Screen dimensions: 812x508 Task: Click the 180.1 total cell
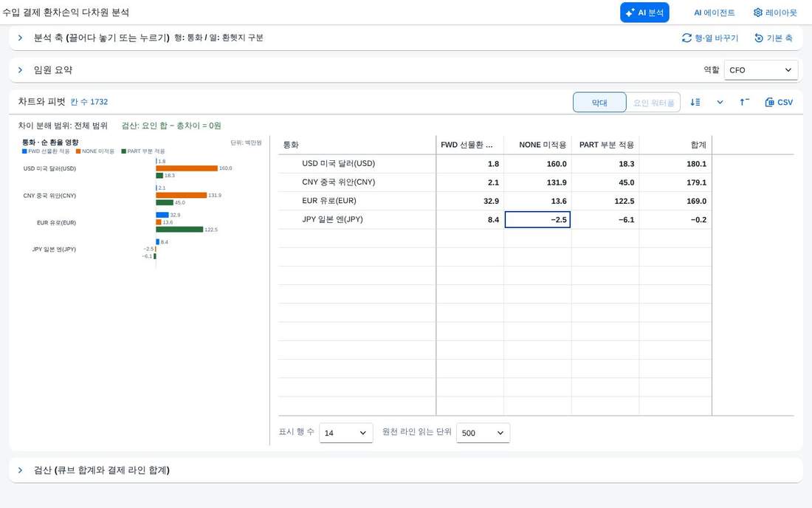pyautogui.click(x=675, y=164)
